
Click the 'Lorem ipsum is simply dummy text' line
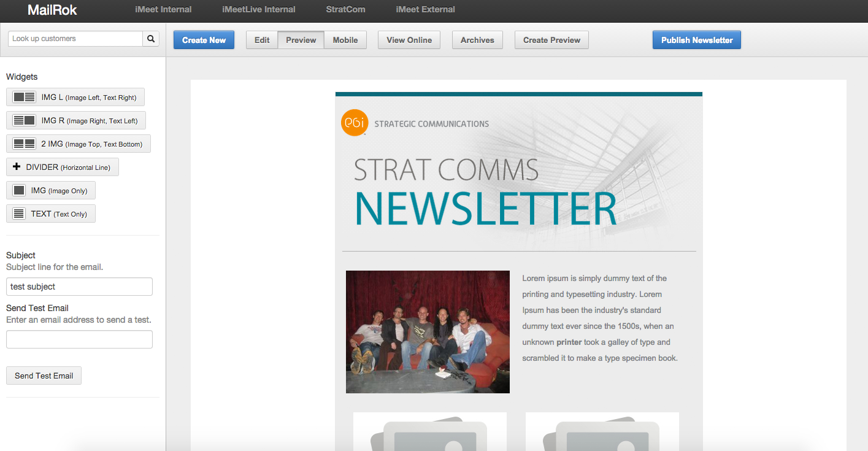point(594,278)
